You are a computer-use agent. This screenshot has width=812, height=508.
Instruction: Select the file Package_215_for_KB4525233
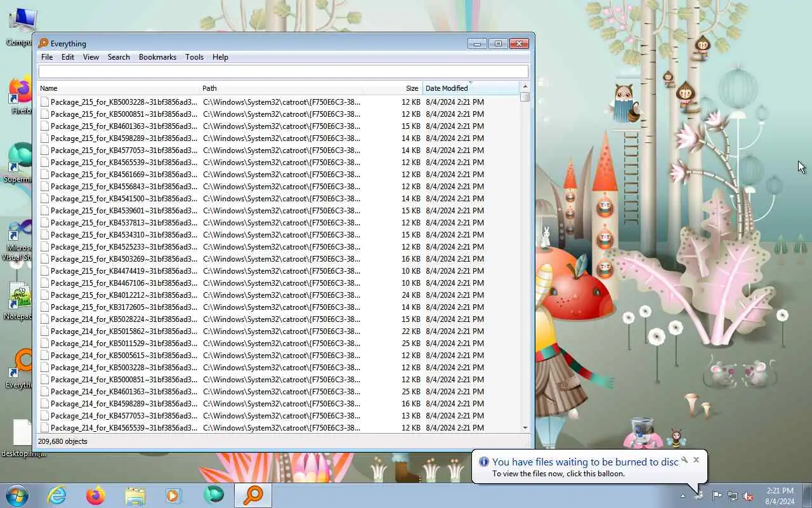pos(124,247)
